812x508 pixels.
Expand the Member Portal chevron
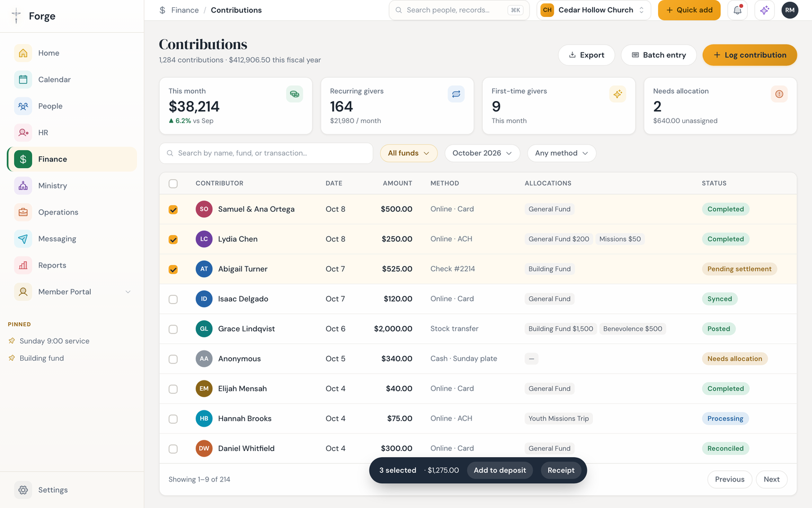[x=128, y=292]
